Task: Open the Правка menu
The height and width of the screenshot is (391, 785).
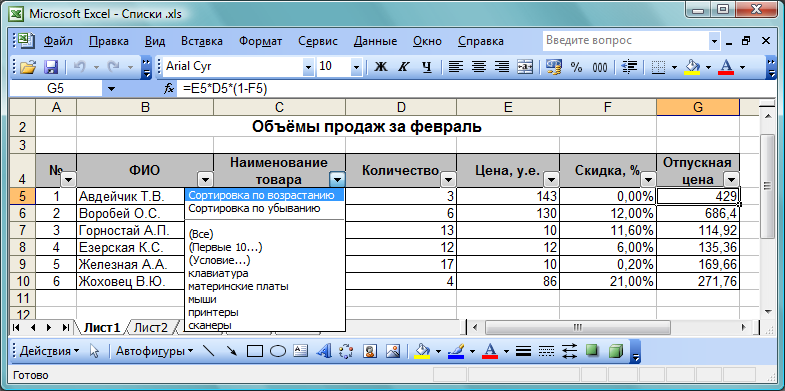Action: click(109, 41)
